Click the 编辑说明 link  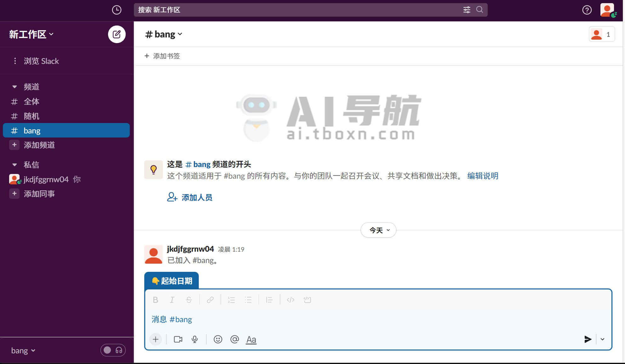[483, 176]
